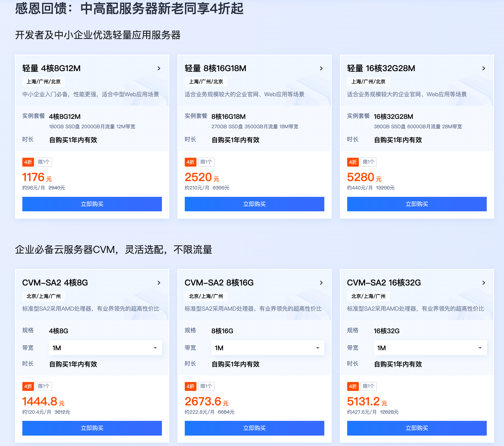
Task: Open the 轻量 4核8G12M title link
Action: tap(52, 68)
